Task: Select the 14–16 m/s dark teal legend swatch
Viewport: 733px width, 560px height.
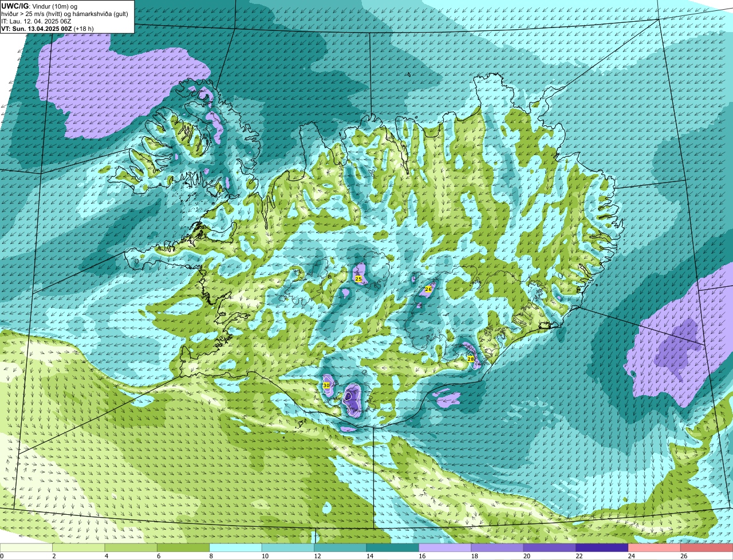Action: tap(393, 547)
